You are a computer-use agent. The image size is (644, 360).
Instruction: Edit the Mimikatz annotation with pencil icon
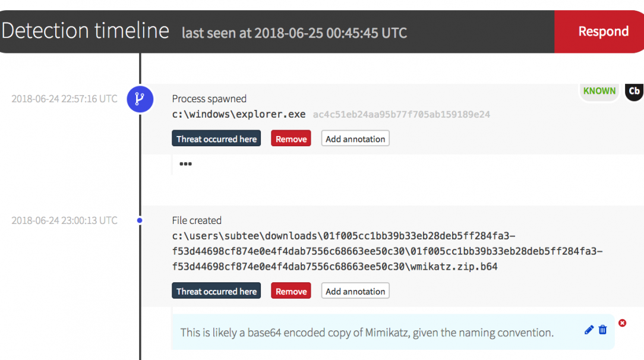(x=589, y=330)
